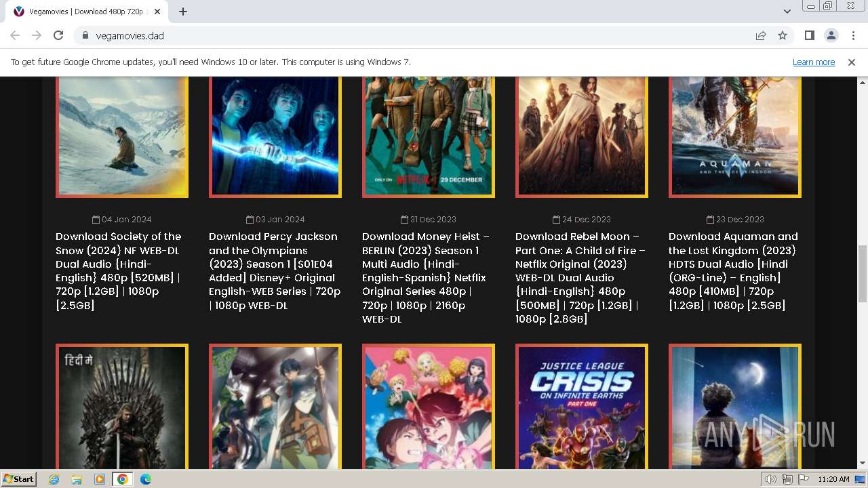Go back to the previous page
Image resolution: width=868 pixels, height=488 pixels.
(15, 35)
